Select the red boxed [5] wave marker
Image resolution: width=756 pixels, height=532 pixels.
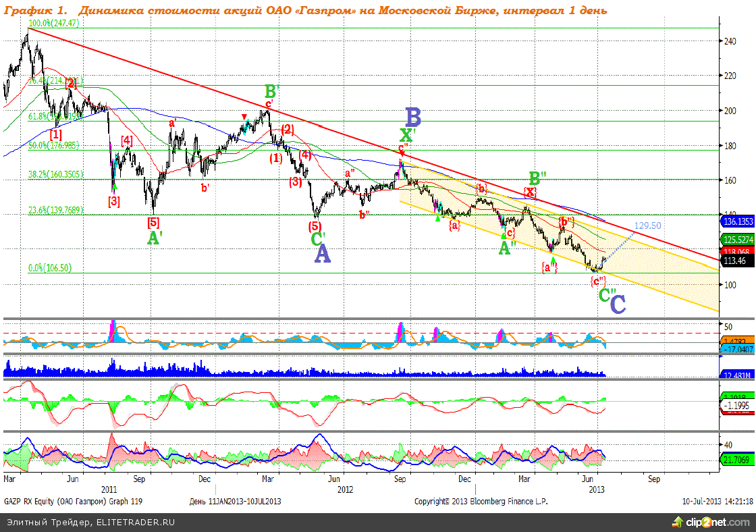(153, 221)
